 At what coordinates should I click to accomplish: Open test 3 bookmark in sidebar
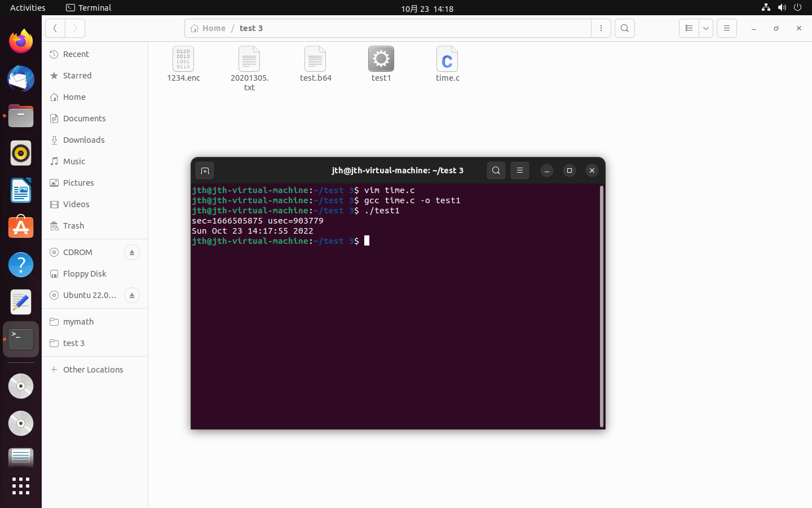95,343
